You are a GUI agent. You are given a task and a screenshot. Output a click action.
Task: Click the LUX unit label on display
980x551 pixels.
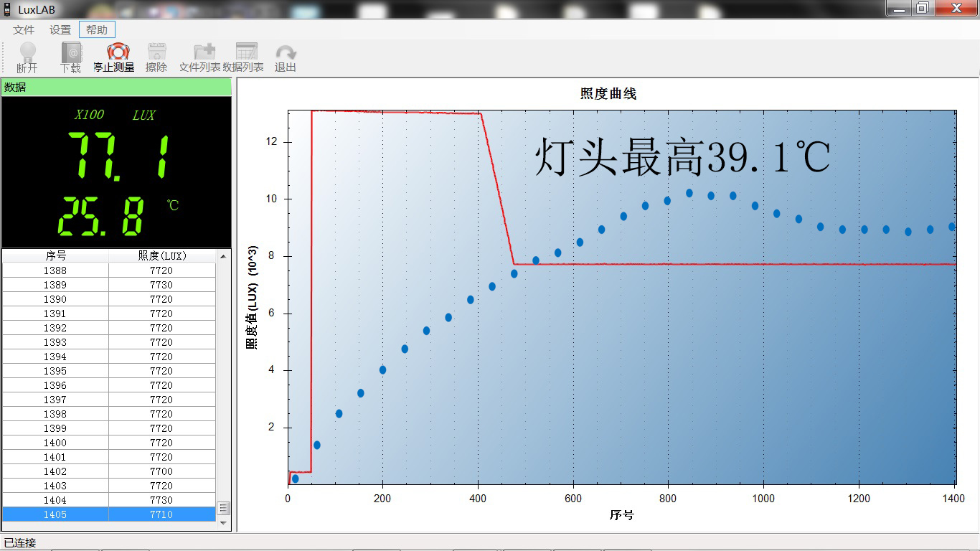tap(143, 115)
